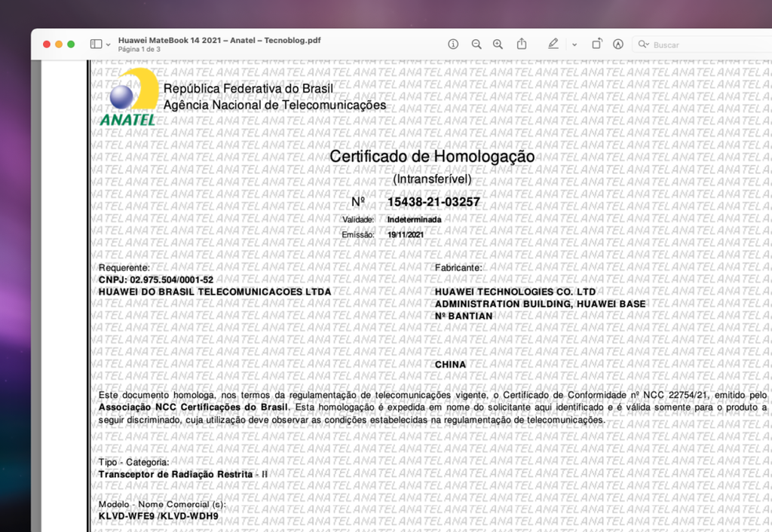Close the Preview window with red button
The image size is (772, 532).
(47, 44)
